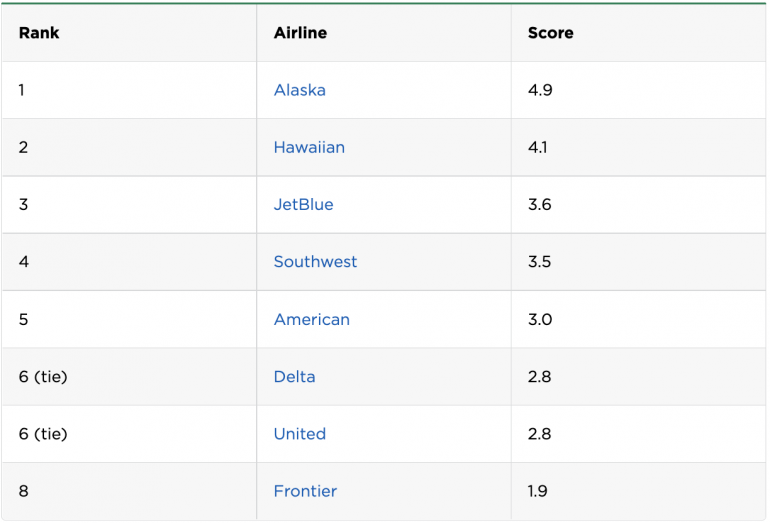Select the 4.1 score cell

(x=539, y=147)
